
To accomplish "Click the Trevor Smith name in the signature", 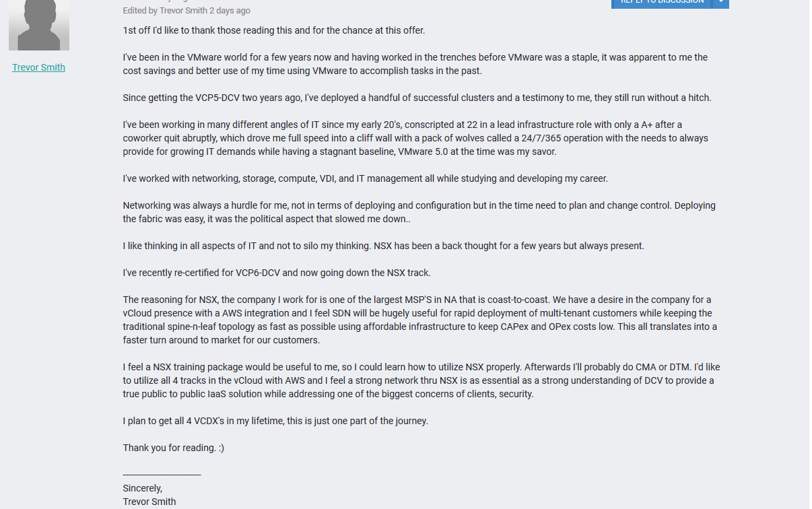I will [149, 502].
